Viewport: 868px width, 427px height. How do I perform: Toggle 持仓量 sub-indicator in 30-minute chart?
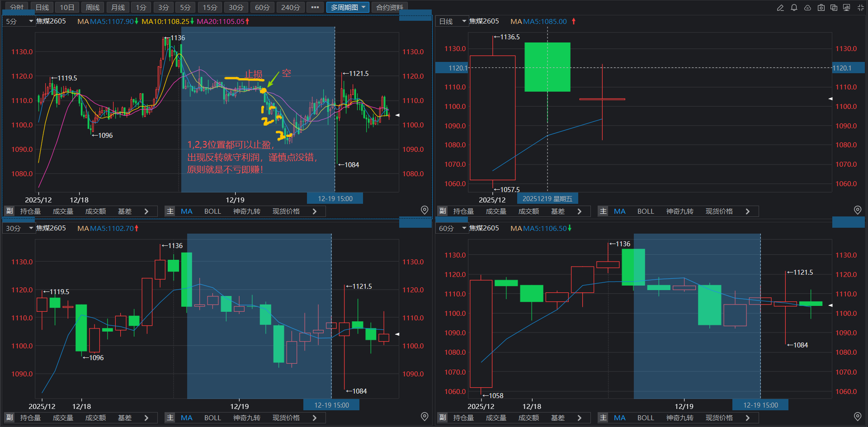point(30,418)
